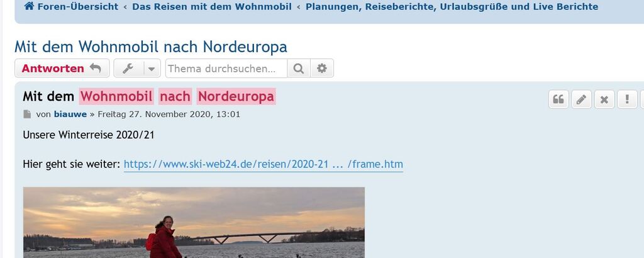Click the topic title Mit dem Wohnmobil nach Nordeuropa
This screenshot has width=644, height=258.
coord(151,47)
